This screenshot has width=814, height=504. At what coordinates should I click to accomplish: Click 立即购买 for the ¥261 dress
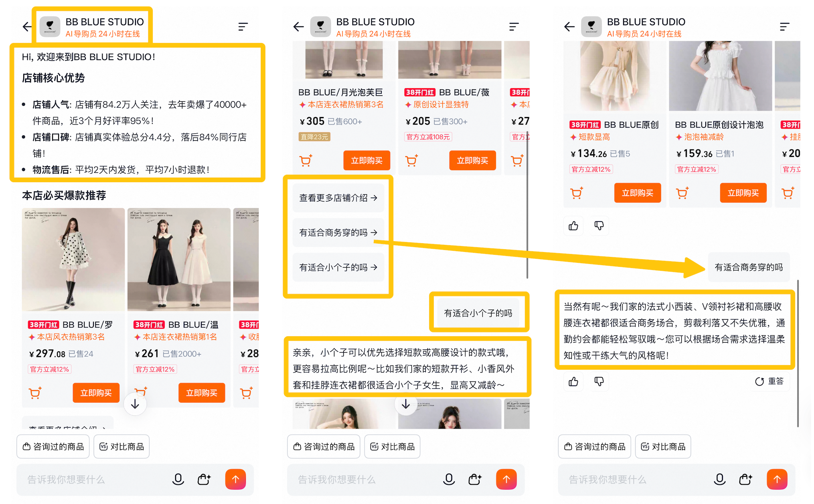coord(201,393)
